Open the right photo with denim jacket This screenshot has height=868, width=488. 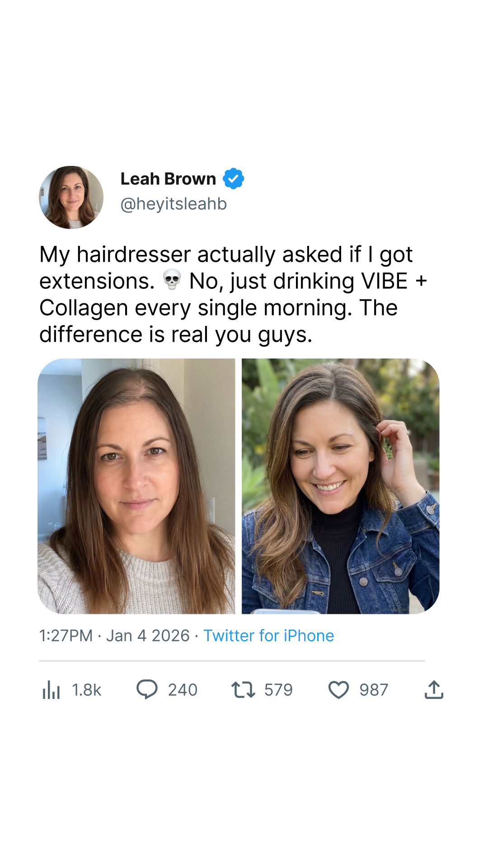(341, 486)
